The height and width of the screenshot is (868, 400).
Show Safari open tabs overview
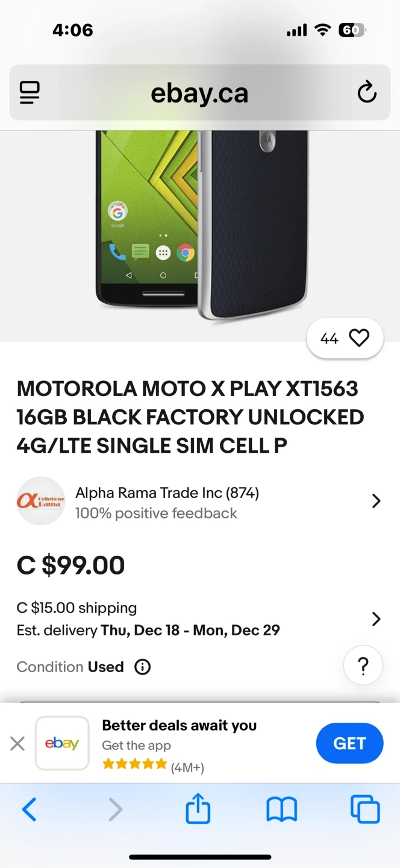tap(365, 810)
